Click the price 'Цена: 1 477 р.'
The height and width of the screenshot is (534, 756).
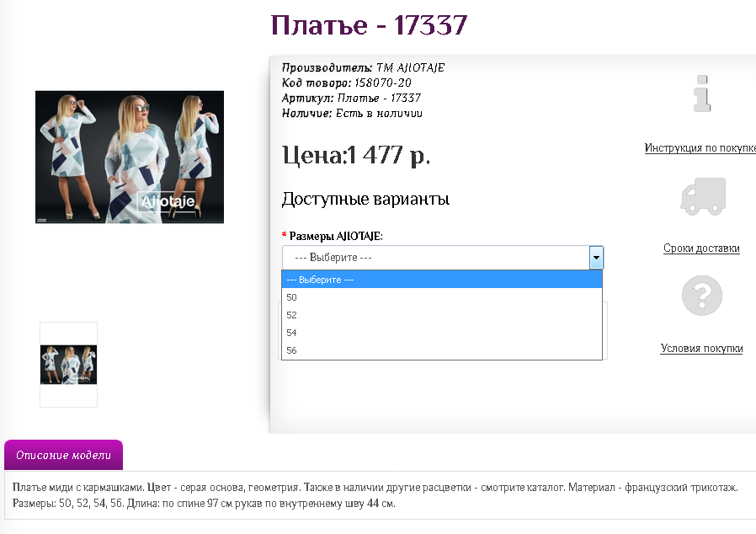coord(356,156)
